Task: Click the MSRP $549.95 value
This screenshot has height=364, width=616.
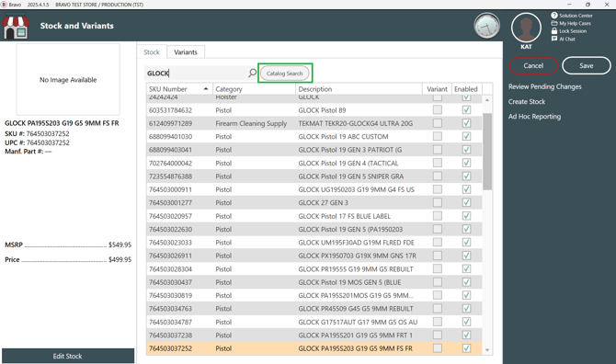Action: 120,245
